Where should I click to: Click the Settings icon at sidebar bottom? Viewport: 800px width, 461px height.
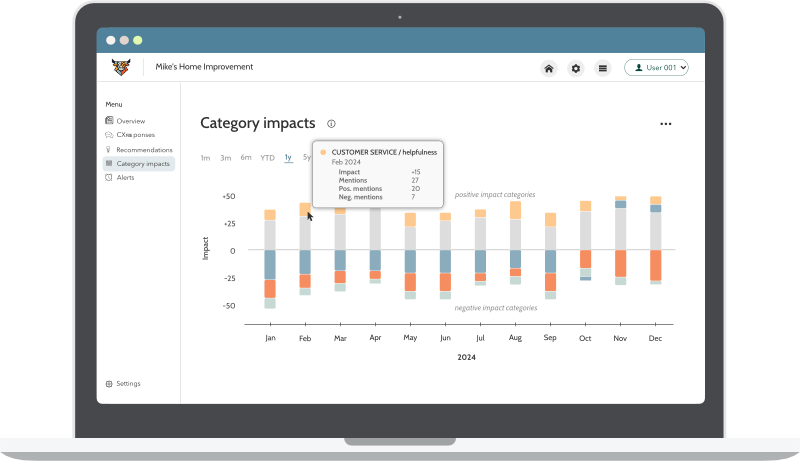pos(109,383)
